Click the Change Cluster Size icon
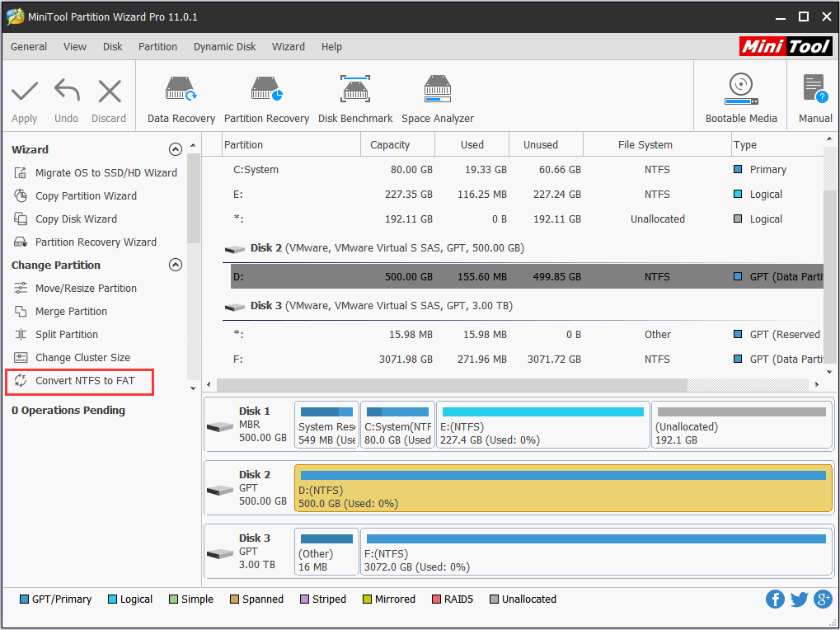The height and width of the screenshot is (630, 840). coord(21,357)
